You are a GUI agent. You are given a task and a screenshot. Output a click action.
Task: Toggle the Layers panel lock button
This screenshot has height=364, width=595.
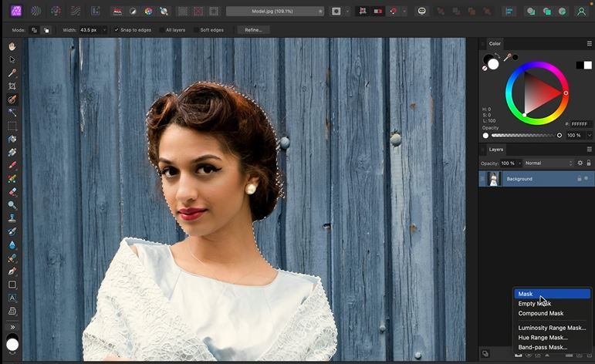tap(589, 163)
